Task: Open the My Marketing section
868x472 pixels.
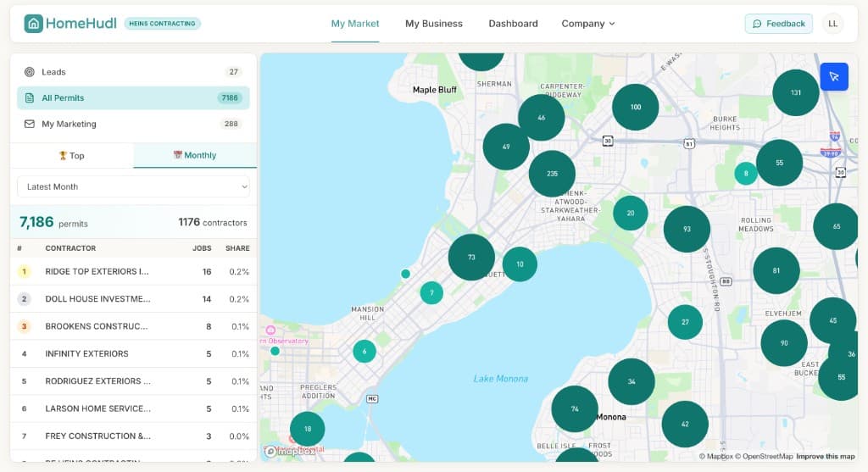Action: 133,124
